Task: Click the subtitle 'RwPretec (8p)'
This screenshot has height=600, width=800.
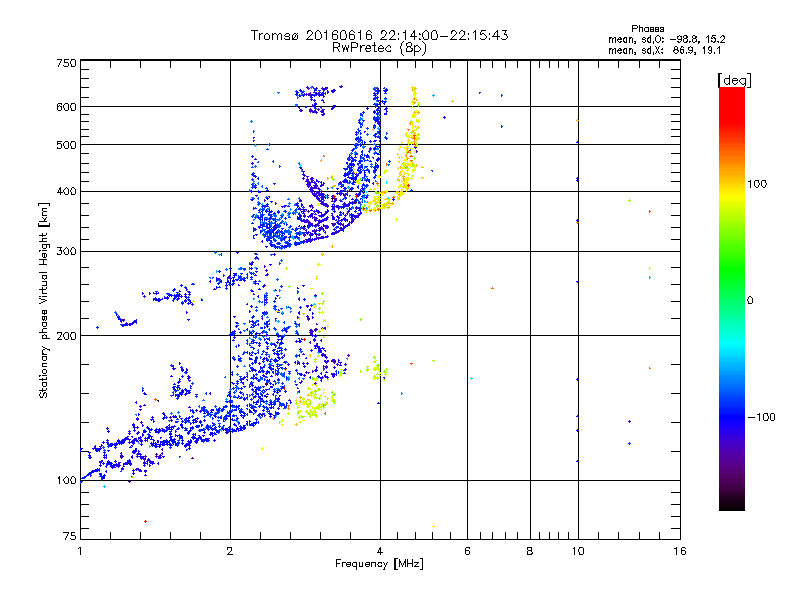Action: tap(379, 48)
